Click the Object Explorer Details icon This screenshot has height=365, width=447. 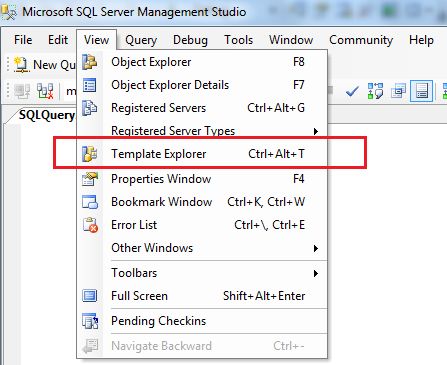(x=90, y=85)
